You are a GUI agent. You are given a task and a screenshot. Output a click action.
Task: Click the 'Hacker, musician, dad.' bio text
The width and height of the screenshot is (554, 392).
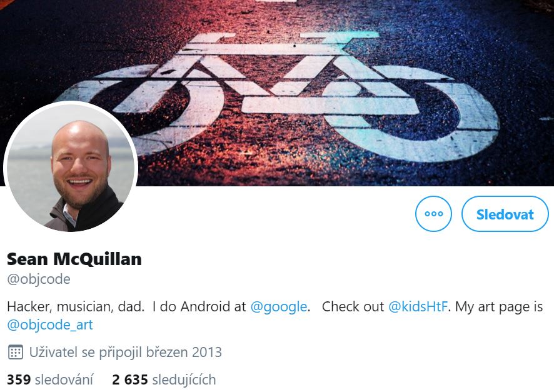click(76, 306)
